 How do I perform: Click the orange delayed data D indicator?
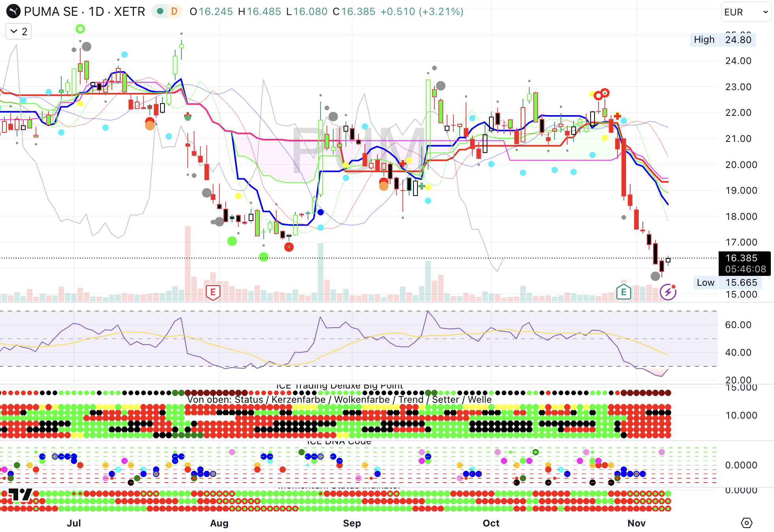coord(174,11)
